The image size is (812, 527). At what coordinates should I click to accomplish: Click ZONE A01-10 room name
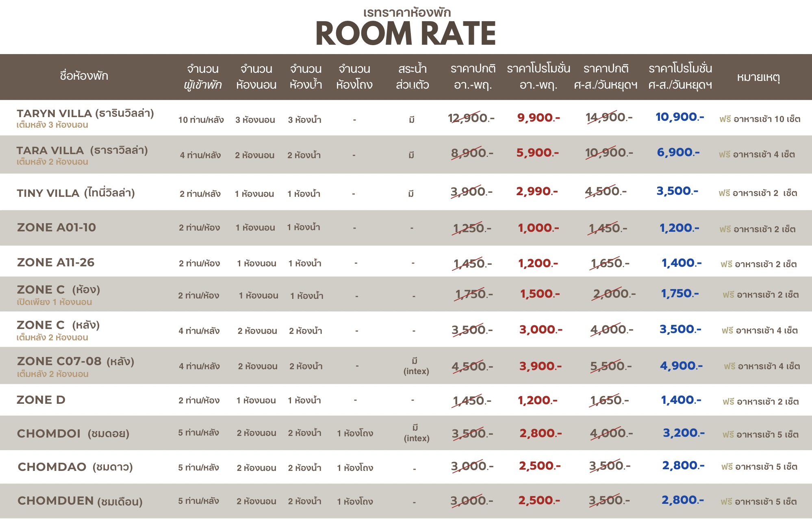tap(56, 227)
